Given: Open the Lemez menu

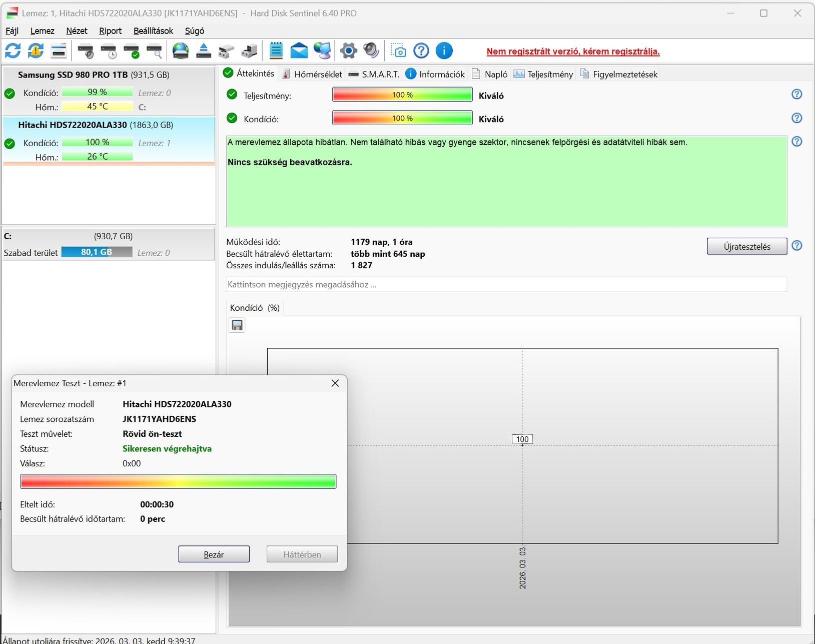Looking at the screenshot, I should click(x=43, y=31).
